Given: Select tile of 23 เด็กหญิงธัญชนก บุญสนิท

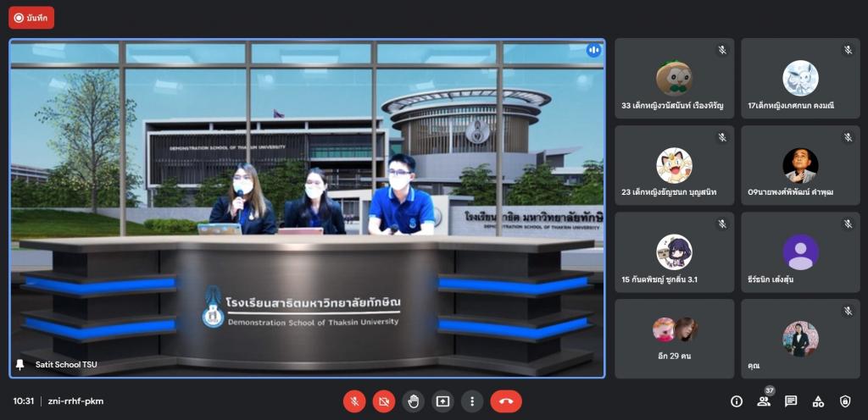Looking at the screenshot, I should pyautogui.click(x=674, y=165).
